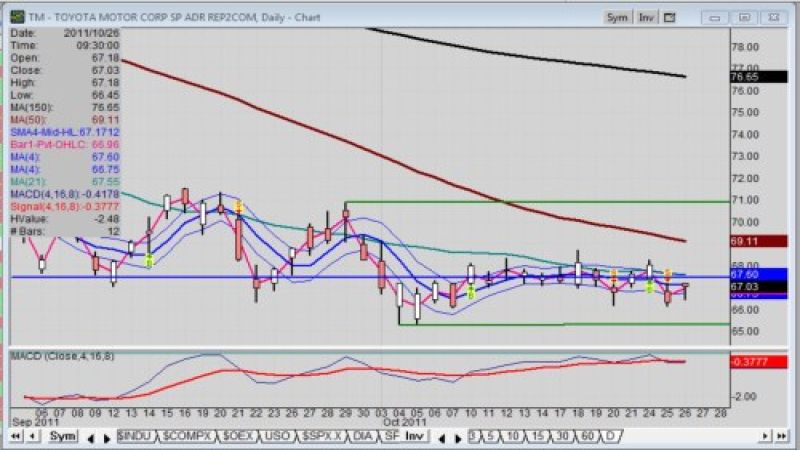Minimize the chart window

point(714,18)
